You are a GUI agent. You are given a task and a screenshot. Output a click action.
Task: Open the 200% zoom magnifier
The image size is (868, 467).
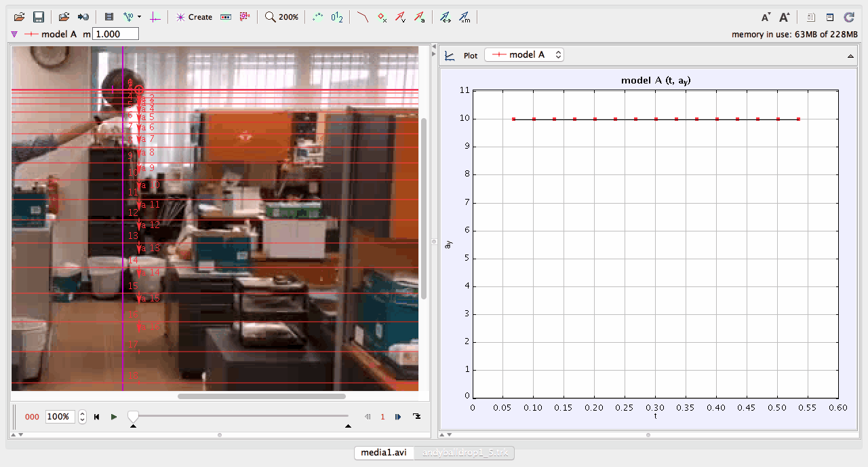coord(281,17)
